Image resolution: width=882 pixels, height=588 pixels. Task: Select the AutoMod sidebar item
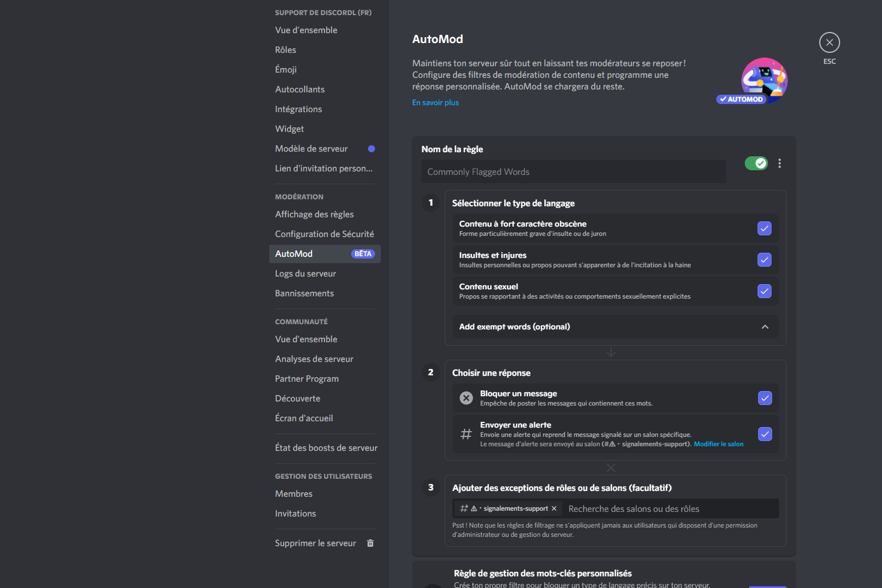coord(324,254)
